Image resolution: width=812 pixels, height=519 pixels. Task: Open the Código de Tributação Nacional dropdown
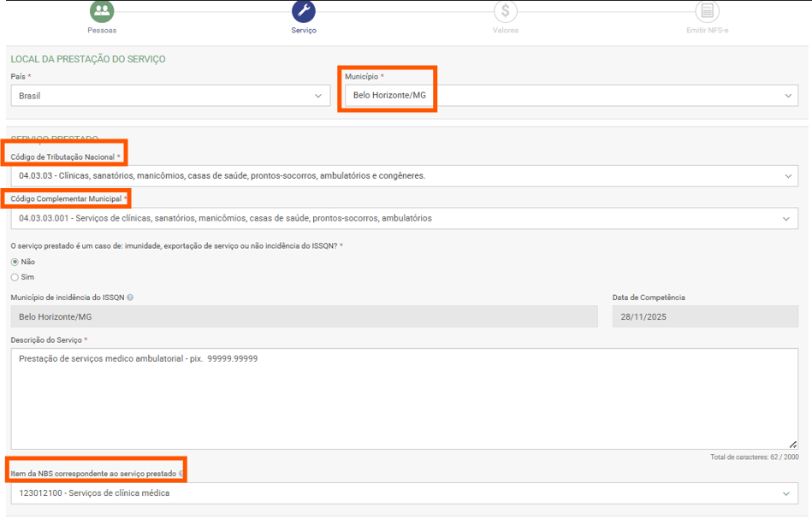(405, 176)
